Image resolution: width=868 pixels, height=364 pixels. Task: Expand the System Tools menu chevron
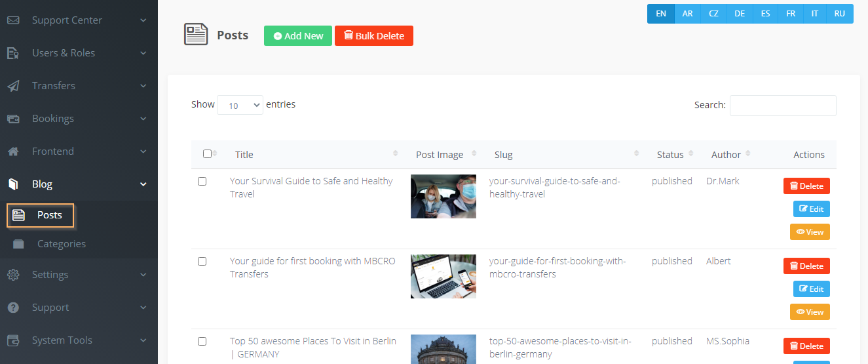pos(143,340)
